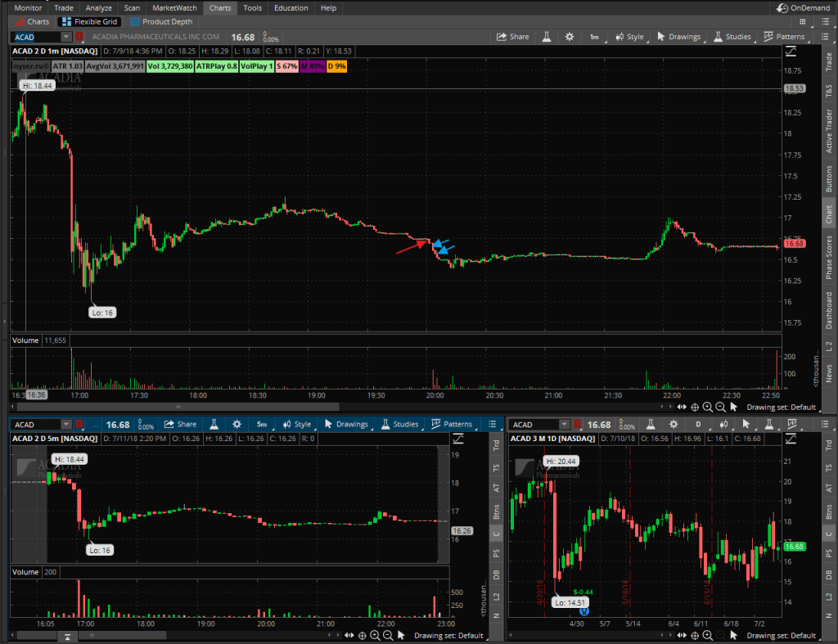Zoom out on the top chart
The width and height of the screenshot is (838, 644).
click(x=721, y=407)
